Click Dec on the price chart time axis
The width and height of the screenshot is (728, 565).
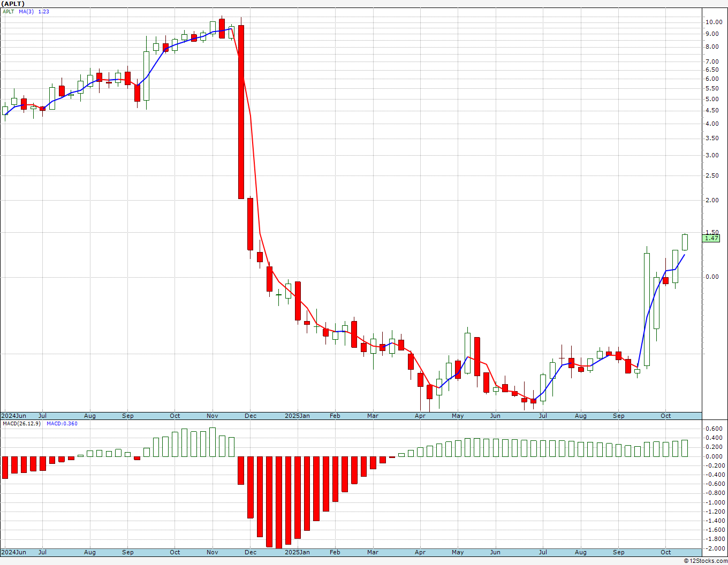click(250, 416)
